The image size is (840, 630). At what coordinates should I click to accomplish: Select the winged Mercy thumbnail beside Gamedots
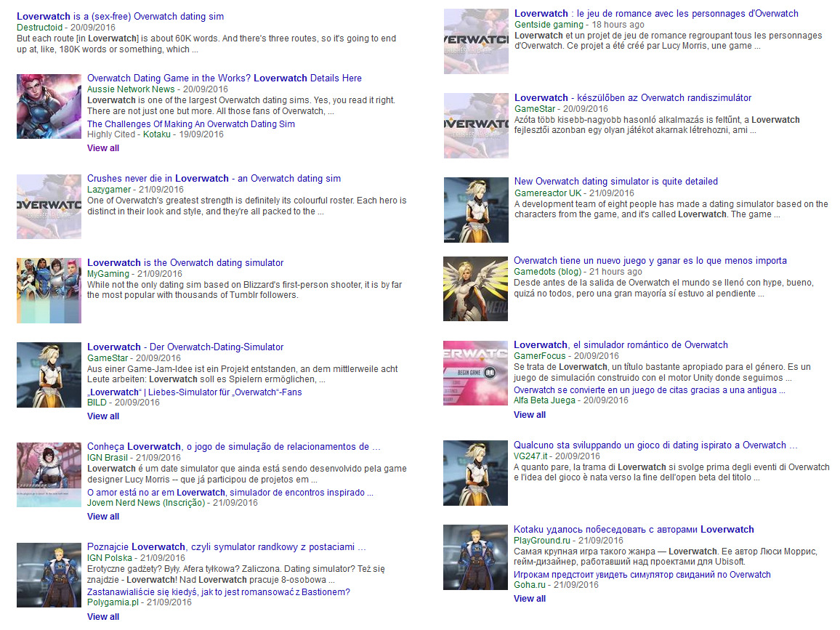point(476,288)
